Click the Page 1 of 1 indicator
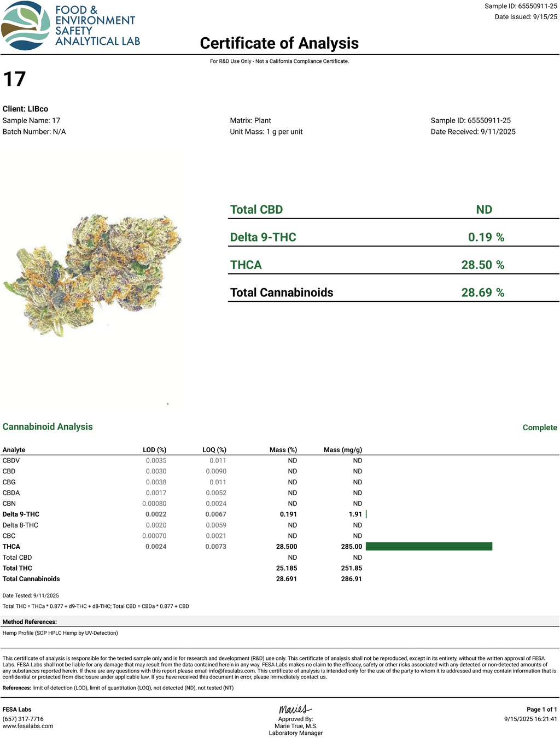This screenshot has width=560, height=738. [541, 710]
